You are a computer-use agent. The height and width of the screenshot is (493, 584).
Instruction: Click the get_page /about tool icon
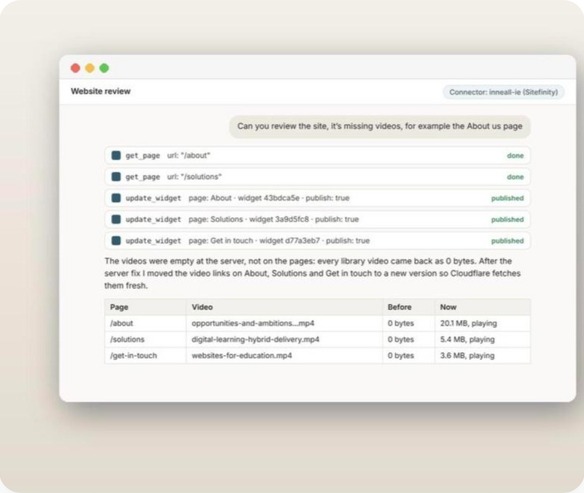point(116,155)
